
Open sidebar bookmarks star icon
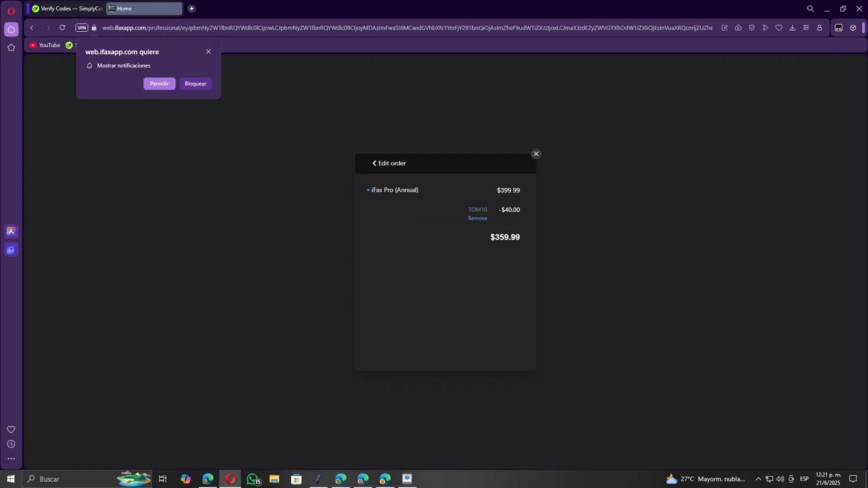pyautogui.click(x=11, y=47)
